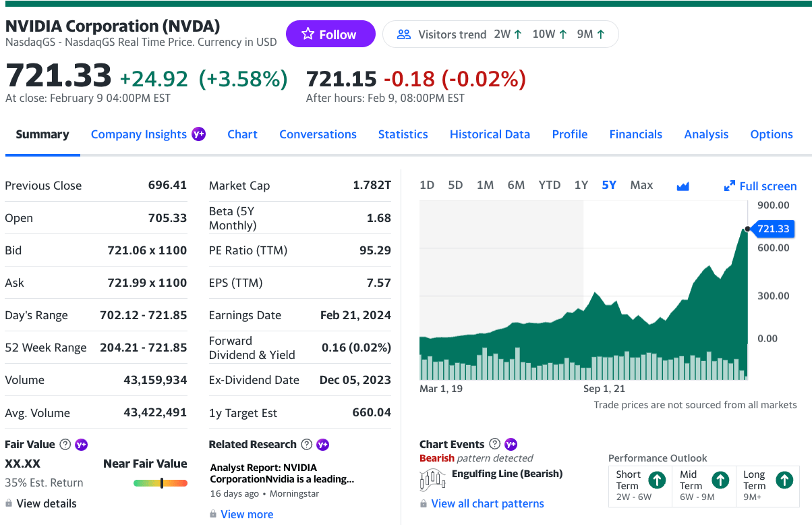
Task: Switch to the Chart tab
Action: pyautogui.click(x=242, y=134)
